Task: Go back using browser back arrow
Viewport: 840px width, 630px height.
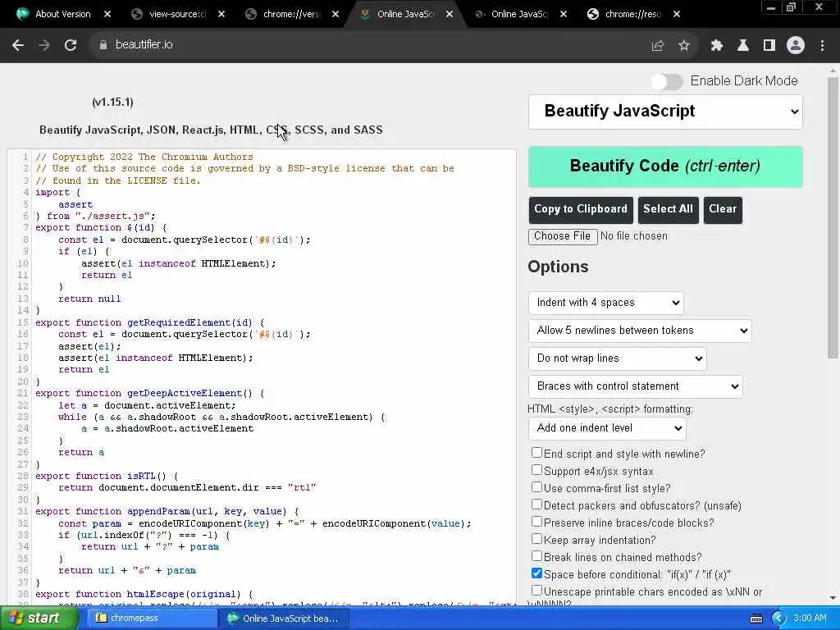Action: (x=18, y=46)
